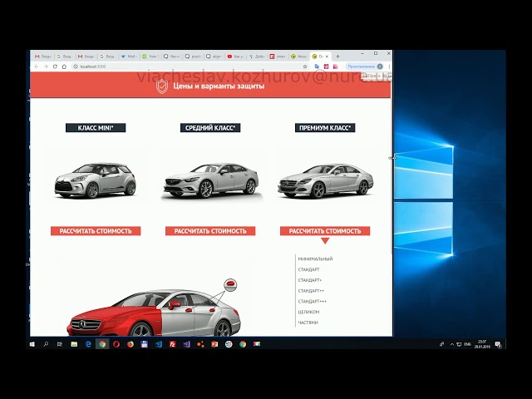The image size is (532, 399).
Task: Click the browser forward arrow
Action: pos(46,66)
